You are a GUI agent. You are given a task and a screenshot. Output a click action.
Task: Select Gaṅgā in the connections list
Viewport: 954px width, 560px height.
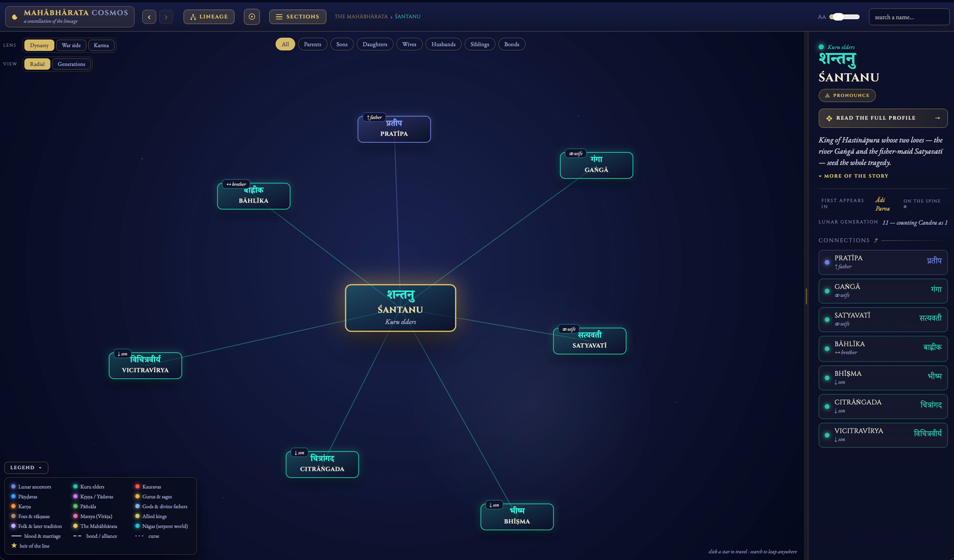click(883, 291)
